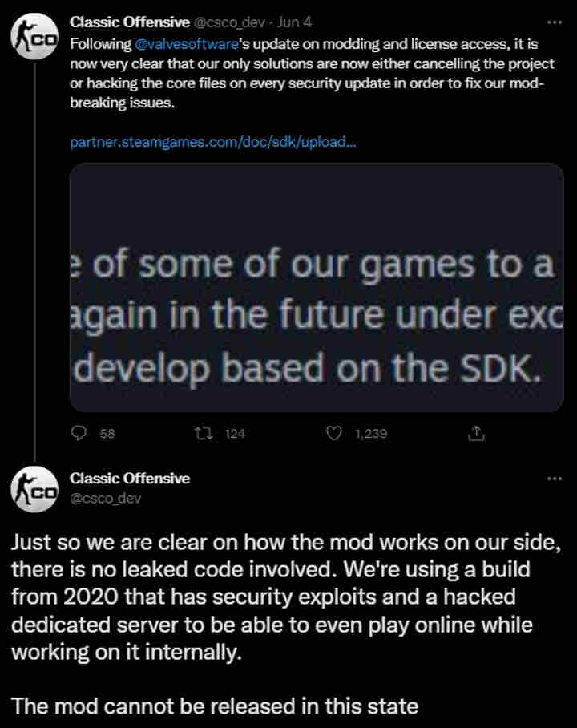The image size is (577, 728).
Task: Click the 124 retweets count
Action: click(235, 434)
